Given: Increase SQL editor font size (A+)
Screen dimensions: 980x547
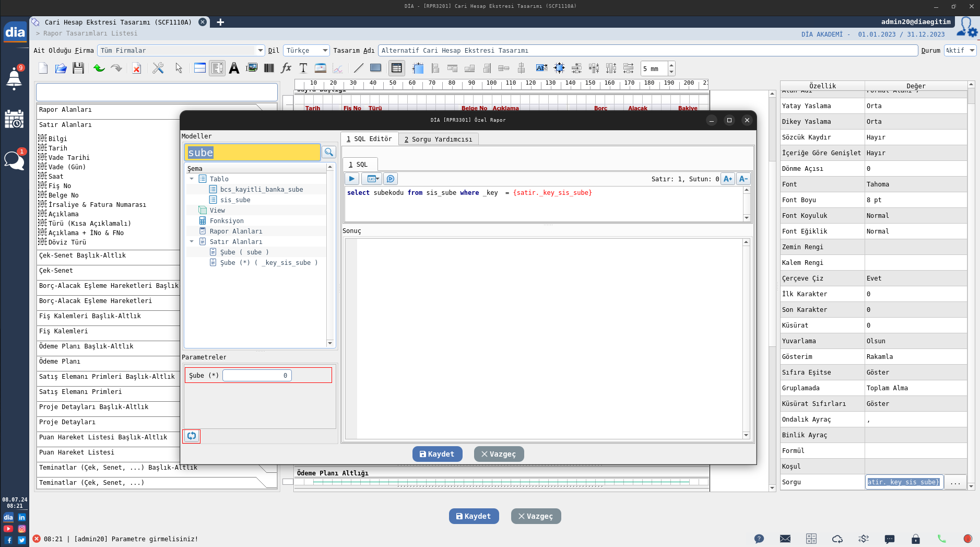Looking at the screenshot, I should (x=728, y=179).
